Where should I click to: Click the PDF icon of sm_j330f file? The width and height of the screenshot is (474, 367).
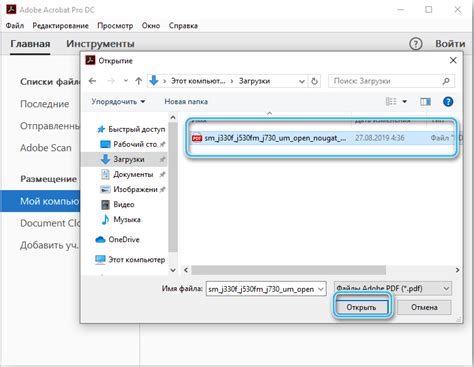coord(197,138)
